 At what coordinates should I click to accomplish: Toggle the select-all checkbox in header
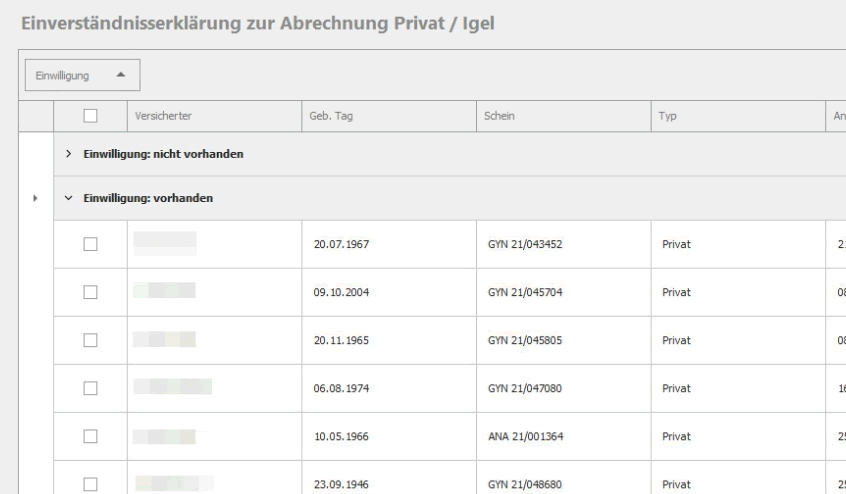[x=91, y=116]
